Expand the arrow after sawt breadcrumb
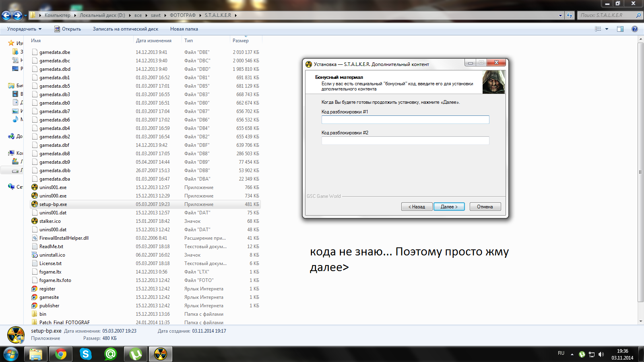This screenshot has height=362, width=644. (165, 15)
